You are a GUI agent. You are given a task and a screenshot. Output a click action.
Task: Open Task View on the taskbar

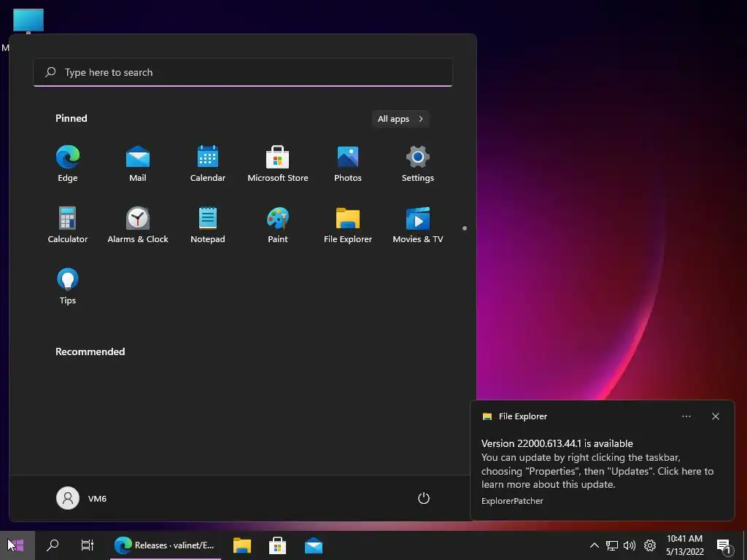coord(88,545)
